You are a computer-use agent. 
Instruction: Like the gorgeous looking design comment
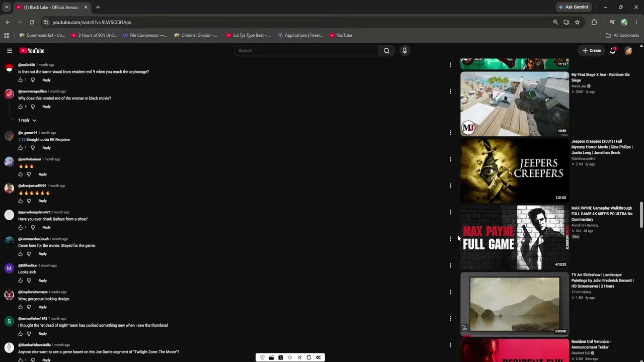click(21, 307)
